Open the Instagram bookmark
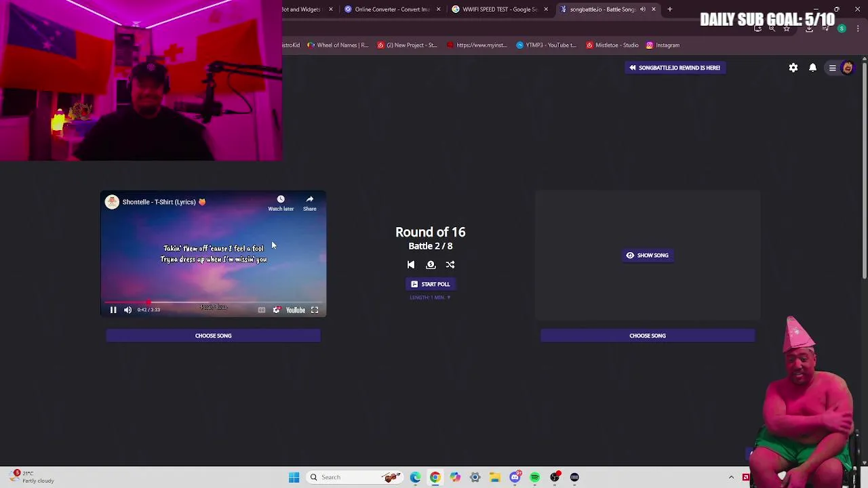The height and width of the screenshot is (488, 868). (x=663, y=45)
